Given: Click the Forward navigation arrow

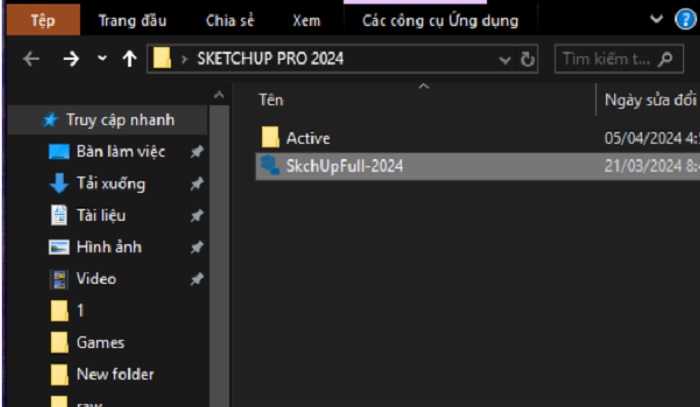Looking at the screenshot, I should point(70,59).
